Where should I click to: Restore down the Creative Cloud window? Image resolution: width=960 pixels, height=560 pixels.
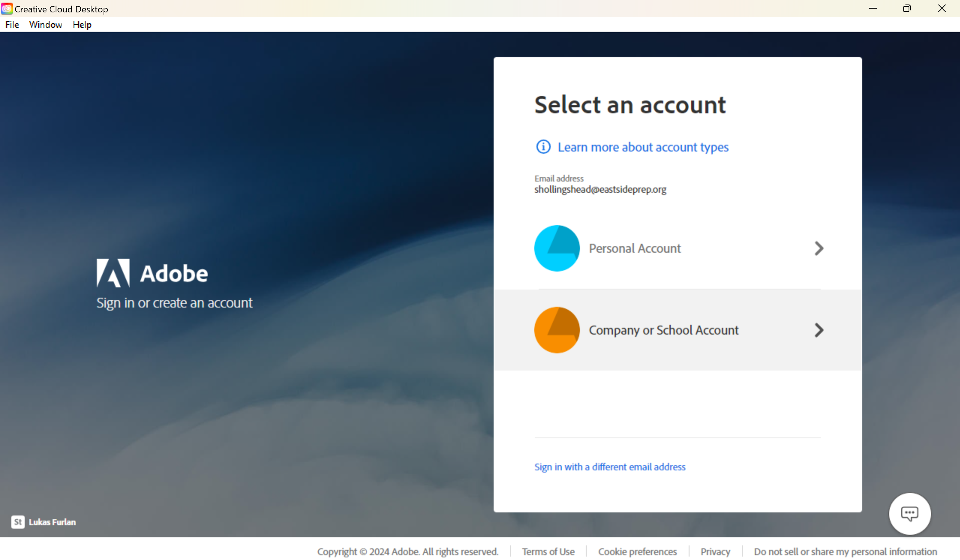907,8
